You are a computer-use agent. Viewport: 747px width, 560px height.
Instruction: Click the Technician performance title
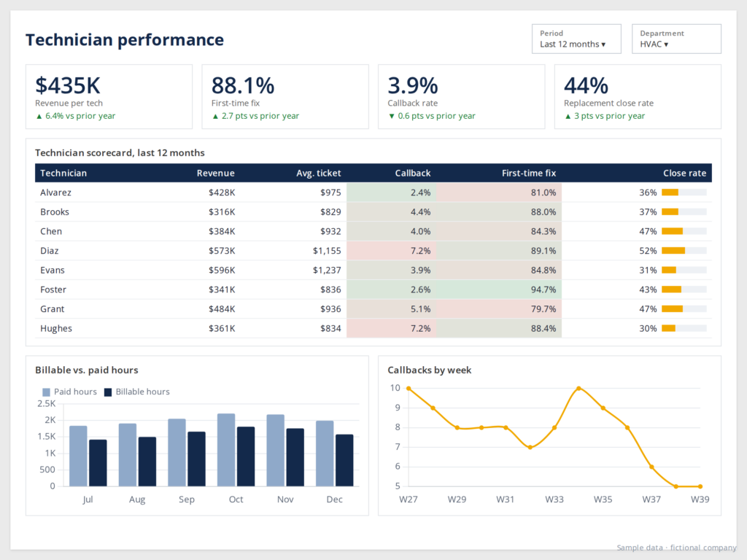coord(124,40)
